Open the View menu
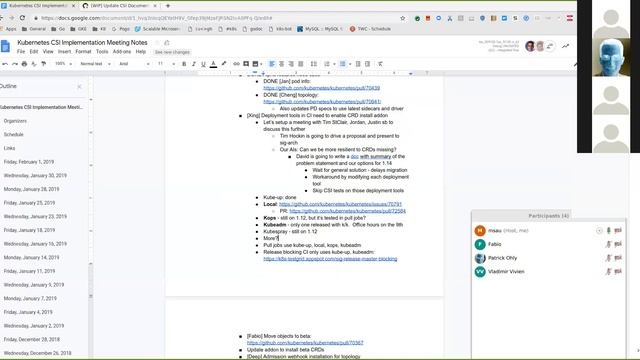This screenshot has height=360, width=640. [x=48, y=52]
